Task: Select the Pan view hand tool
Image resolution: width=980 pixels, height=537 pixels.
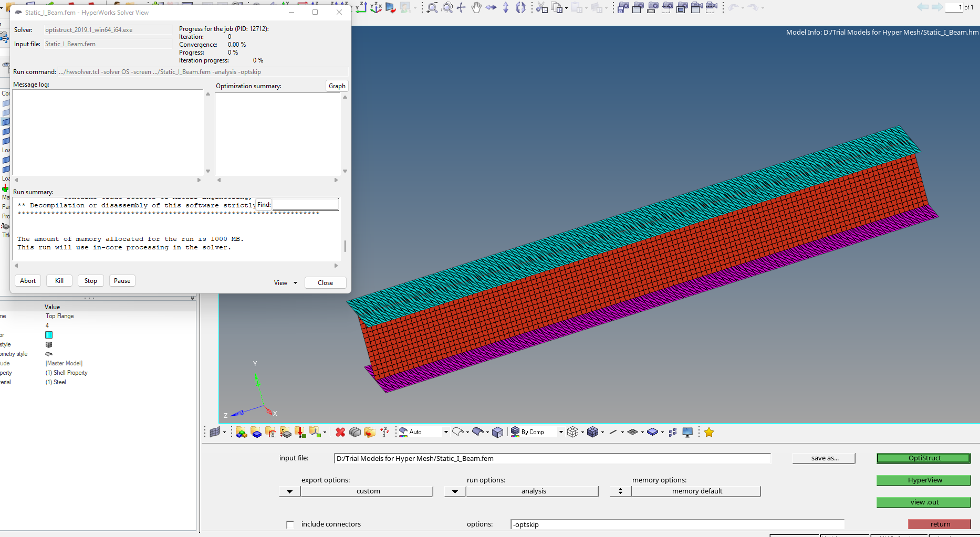Action: 476,8
